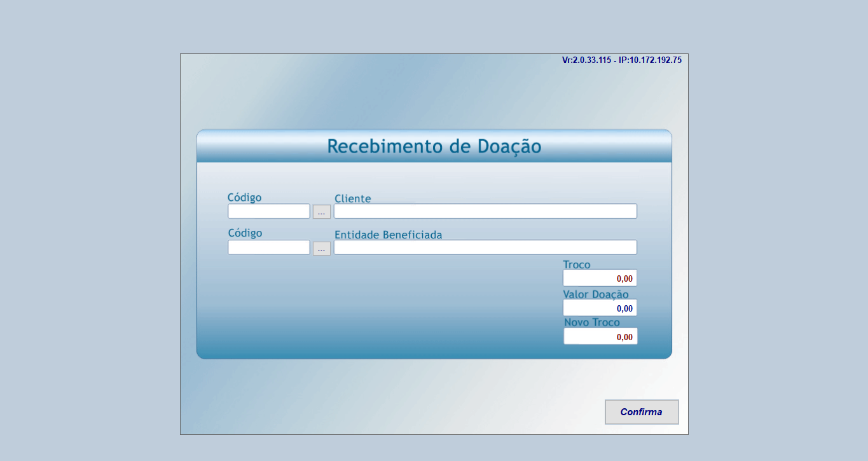The height and width of the screenshot is (461, 868).
Task: Click the Novo Troco value field
Action: [600, 336]
